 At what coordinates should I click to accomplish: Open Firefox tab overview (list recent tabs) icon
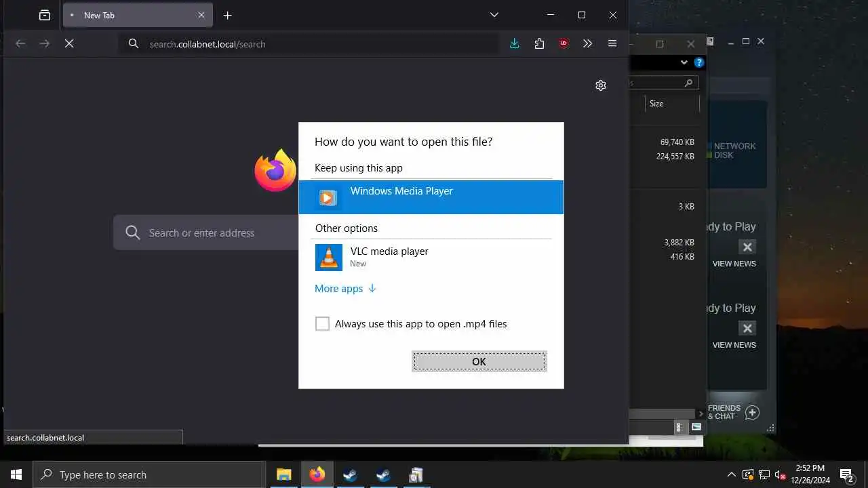[x=45, y=15]
